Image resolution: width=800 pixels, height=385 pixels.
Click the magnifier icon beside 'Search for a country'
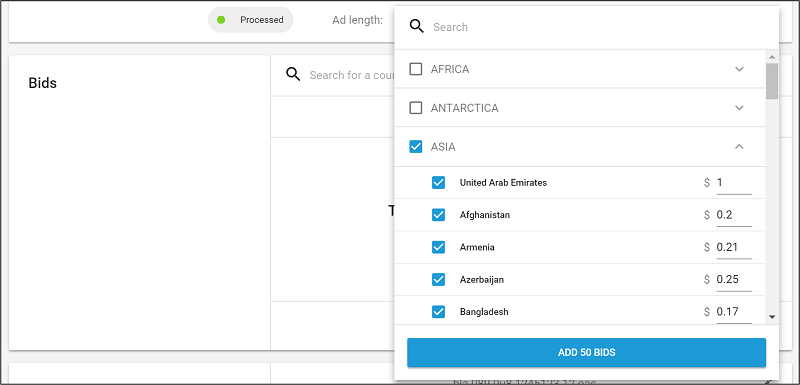coord(293,74)
